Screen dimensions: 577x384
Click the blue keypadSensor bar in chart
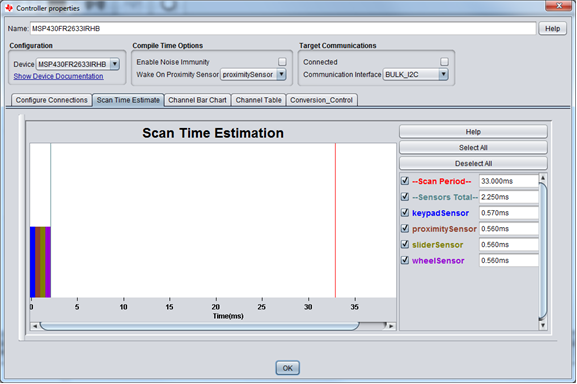[32, 262]
